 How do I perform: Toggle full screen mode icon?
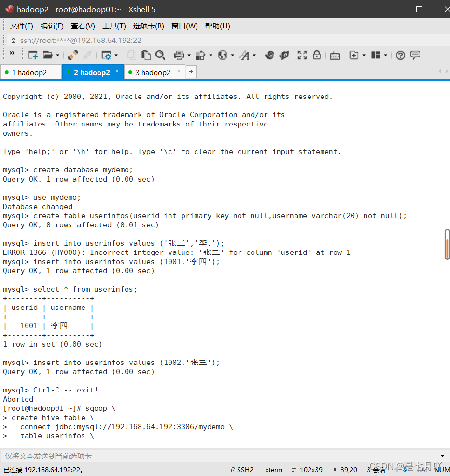pyautogui.click(x=302, y=55)
